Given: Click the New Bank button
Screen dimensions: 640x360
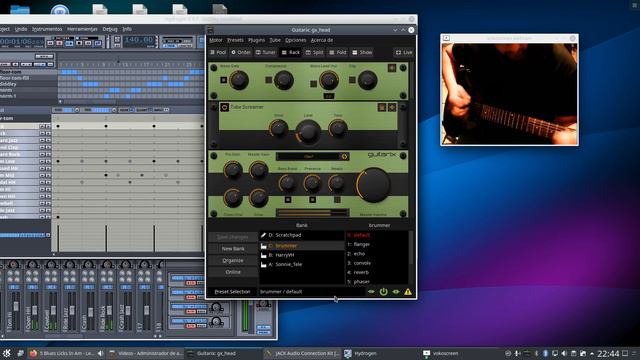Looking at the screenshot, I should pyautogui.click(x=233, y=249).
